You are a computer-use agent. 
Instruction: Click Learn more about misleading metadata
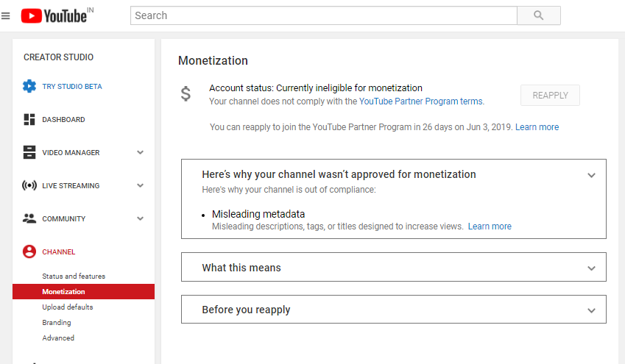(x=490, y=226)
